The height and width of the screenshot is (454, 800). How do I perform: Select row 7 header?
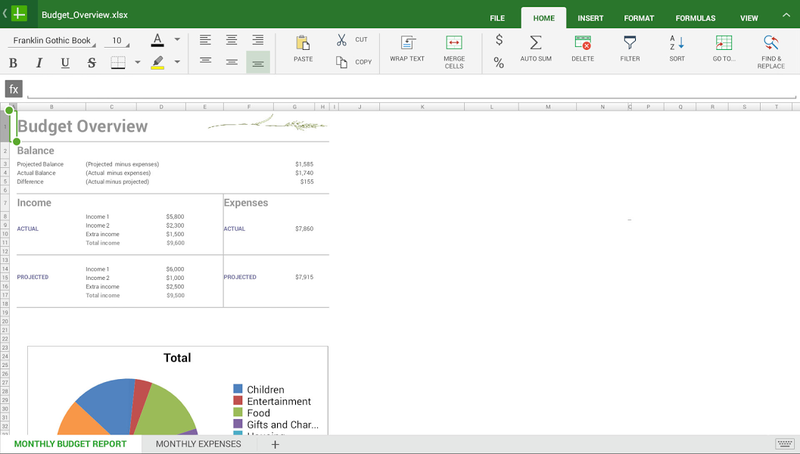coord(5,203)
